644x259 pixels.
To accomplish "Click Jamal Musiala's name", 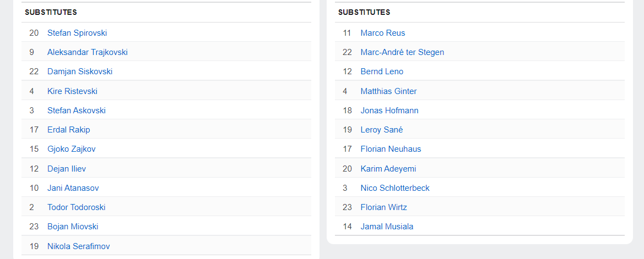I will [387, 227].
